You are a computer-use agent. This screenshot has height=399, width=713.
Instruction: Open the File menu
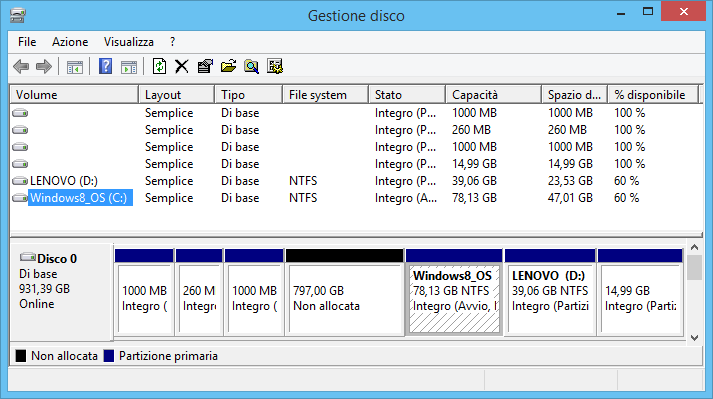pyautogui.click(x=27, y=42)
